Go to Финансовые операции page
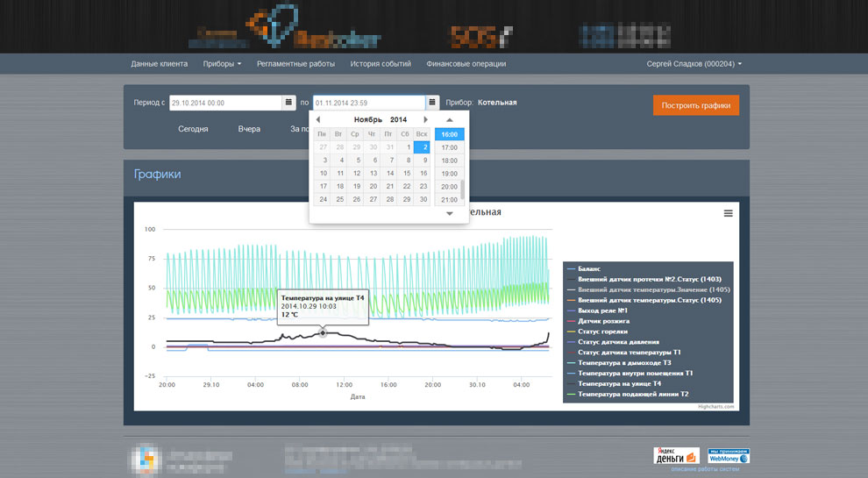868x478 pixels. pos(466,64)
